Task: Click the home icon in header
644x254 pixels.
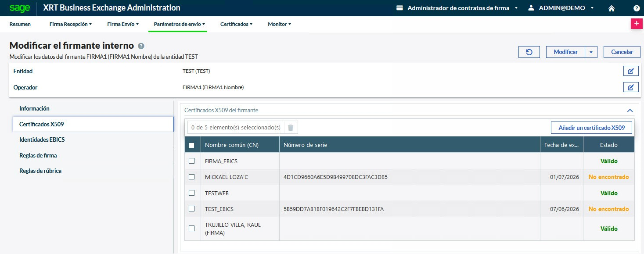Action: pyautogui.click(x=611, y=8)
